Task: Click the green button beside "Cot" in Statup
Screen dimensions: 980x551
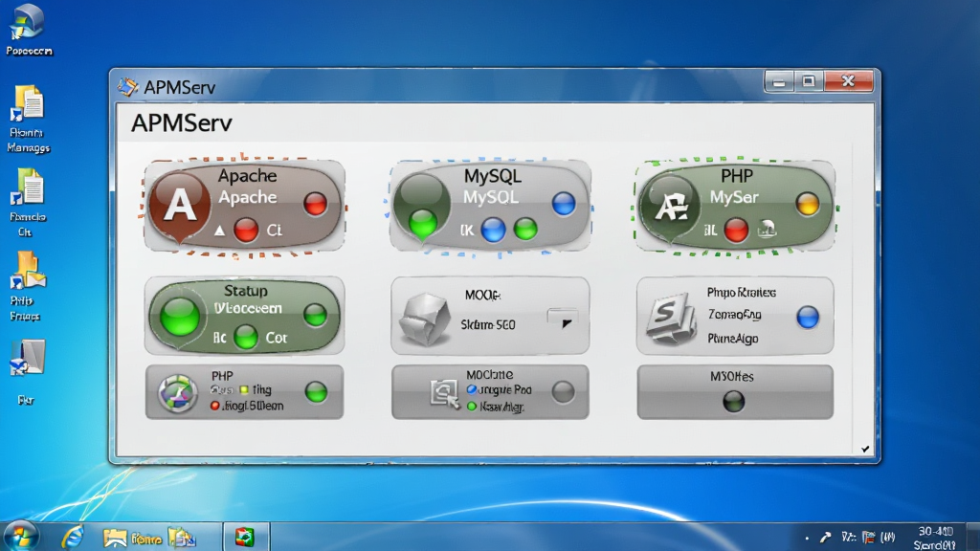Action: click(x=246, y=338)
